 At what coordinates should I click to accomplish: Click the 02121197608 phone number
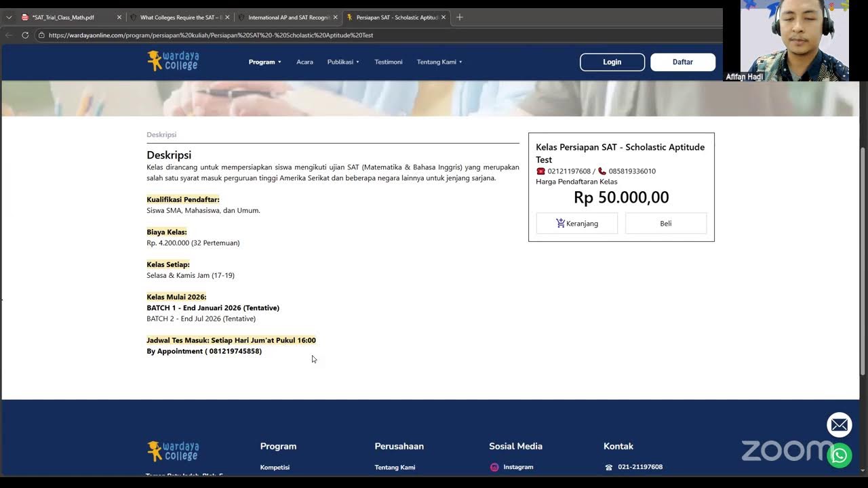click(569, 171)
